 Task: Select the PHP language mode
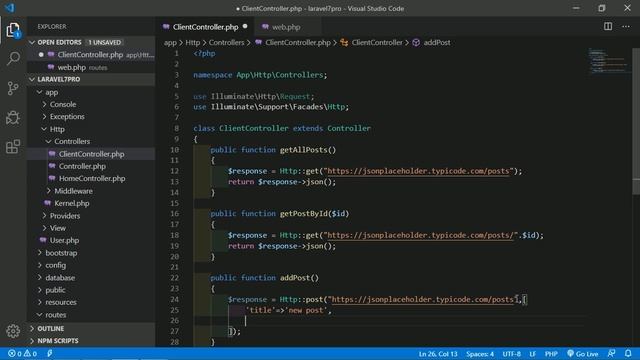click(551, 353)
